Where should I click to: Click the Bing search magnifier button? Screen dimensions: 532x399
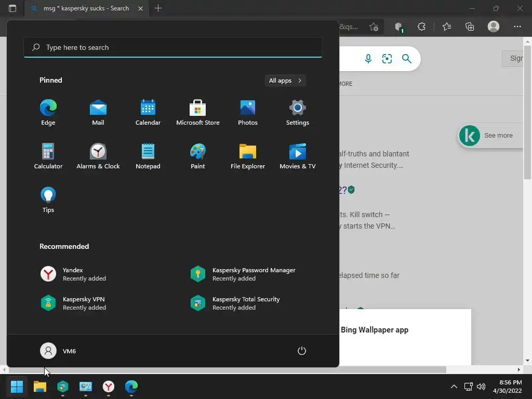point(406,59)
